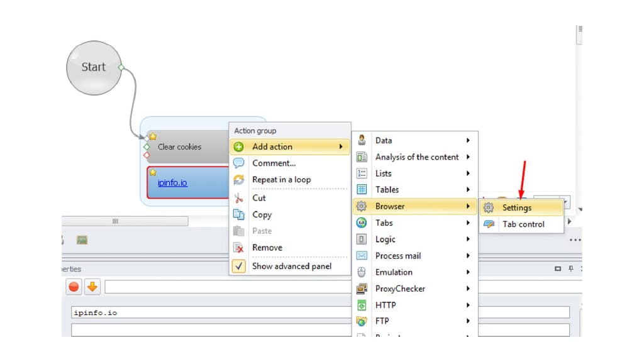
Task: Click the Settings gear icon in submenu
Action: click(488, 207)
